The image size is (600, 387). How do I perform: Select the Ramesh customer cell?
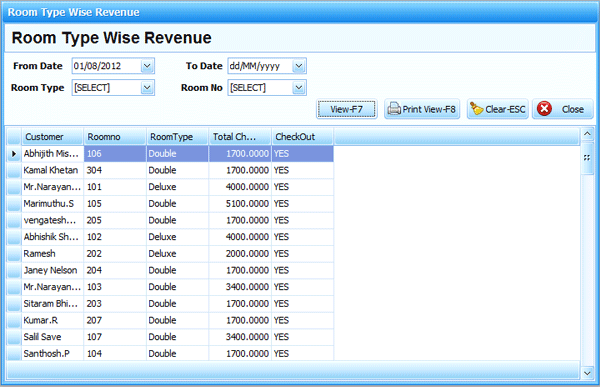52,254
